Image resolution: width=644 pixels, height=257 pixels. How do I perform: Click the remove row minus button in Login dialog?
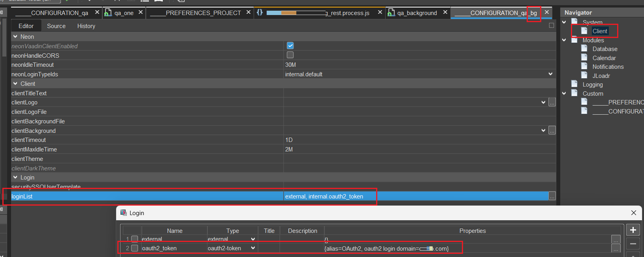click(x=633, y=244)
